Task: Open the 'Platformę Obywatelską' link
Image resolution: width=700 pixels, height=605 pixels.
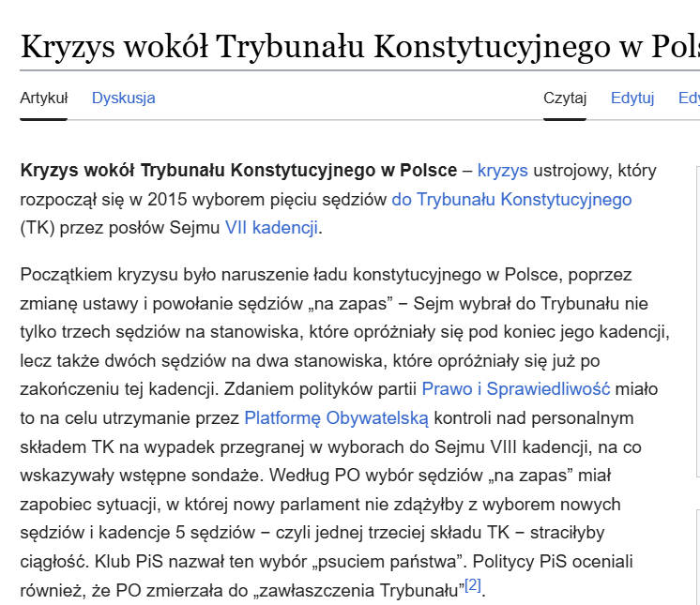Action: point(336,418)
